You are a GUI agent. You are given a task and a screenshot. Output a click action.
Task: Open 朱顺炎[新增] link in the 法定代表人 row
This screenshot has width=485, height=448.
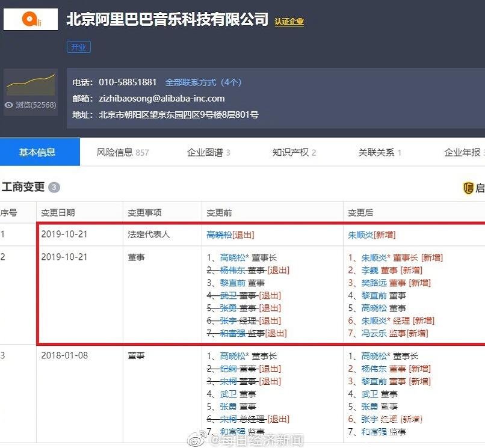pos(371,235)
